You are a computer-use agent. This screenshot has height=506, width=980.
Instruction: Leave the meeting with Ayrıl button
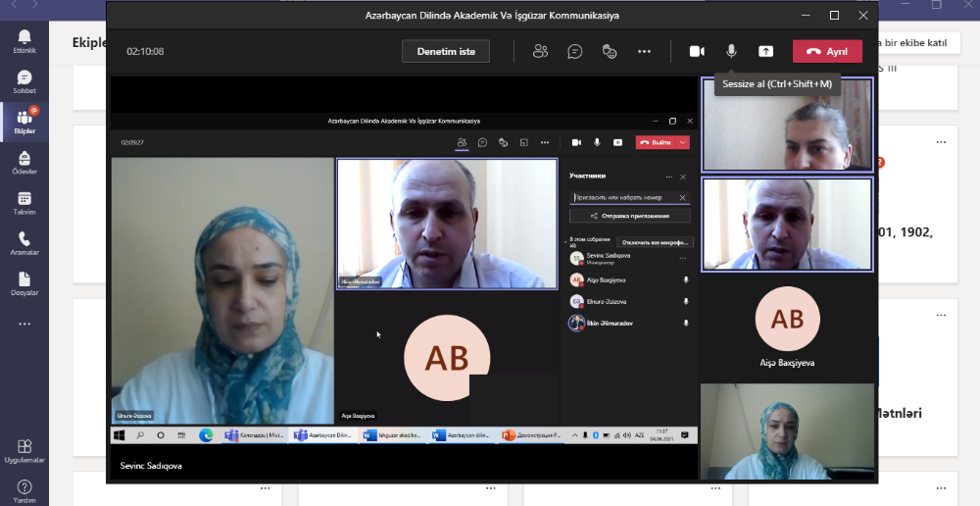click(827, 51)
